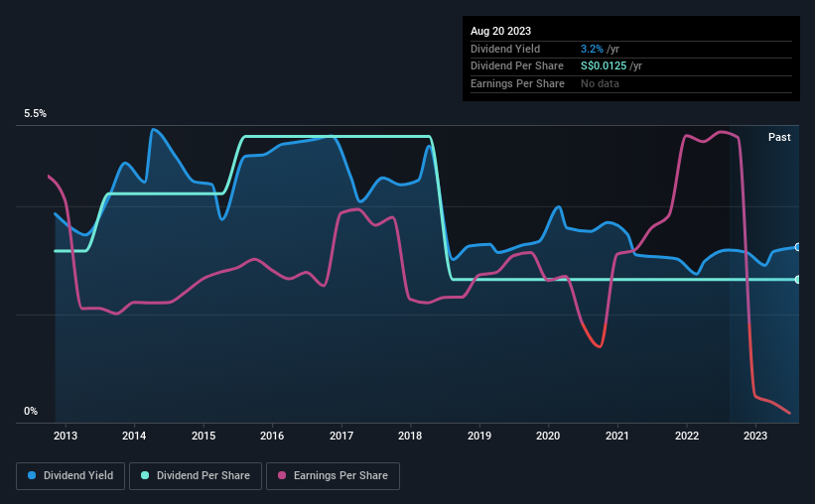Image resolution: width=815 pixels, height=504 pixels.
Task: Click the tooltip's Earnings Per Share row label
Action: [517, 83]
